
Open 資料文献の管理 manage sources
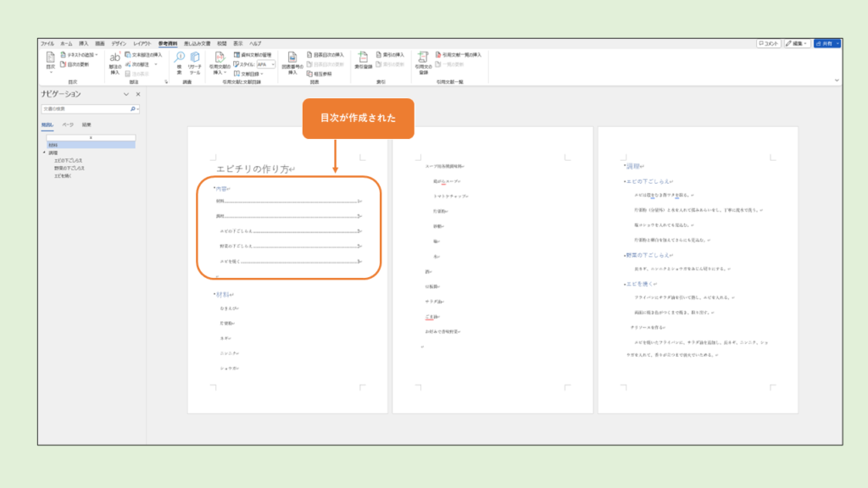click(253, 55)
